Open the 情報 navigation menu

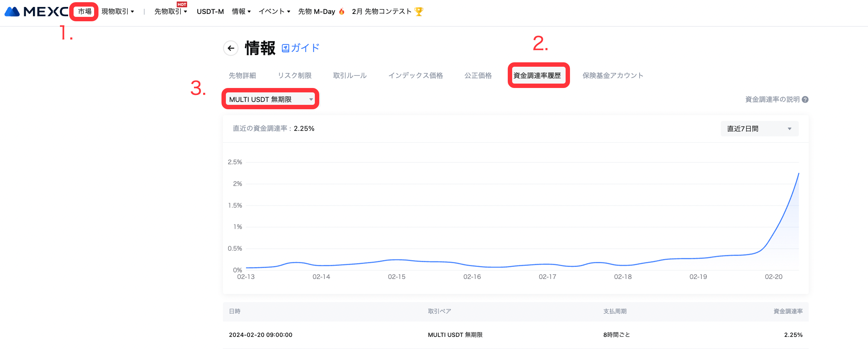click(x=241, y=12)
